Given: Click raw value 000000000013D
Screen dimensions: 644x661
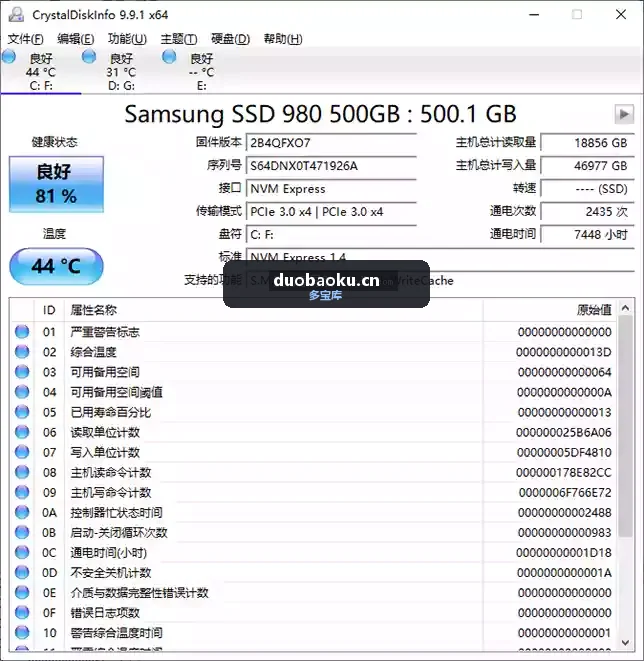Looking at the screenshot, I should (x=564, y=352).
